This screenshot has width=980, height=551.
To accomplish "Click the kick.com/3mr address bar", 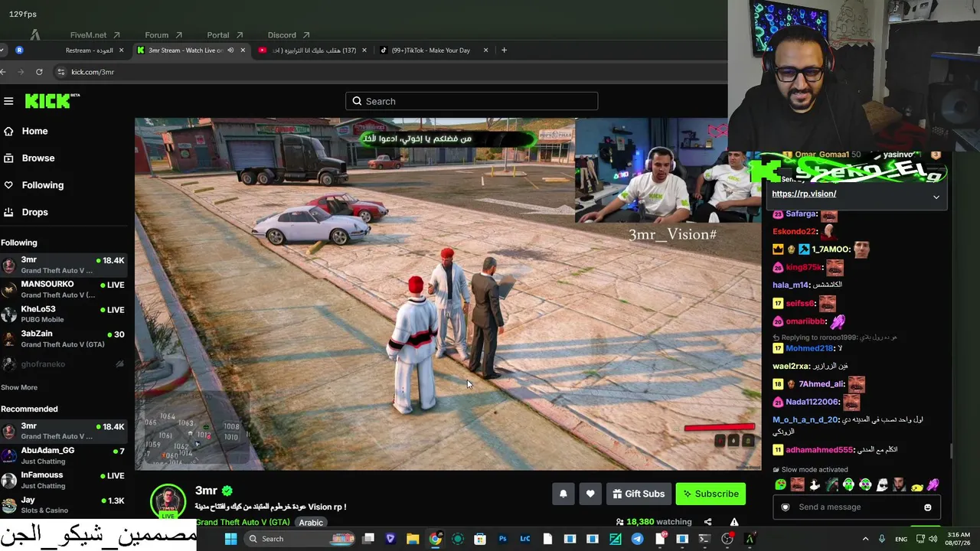I will tap(390, 72).
